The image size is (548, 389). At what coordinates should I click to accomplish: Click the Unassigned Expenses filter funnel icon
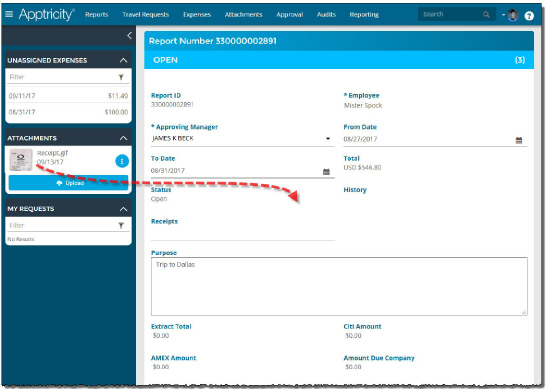121,77
